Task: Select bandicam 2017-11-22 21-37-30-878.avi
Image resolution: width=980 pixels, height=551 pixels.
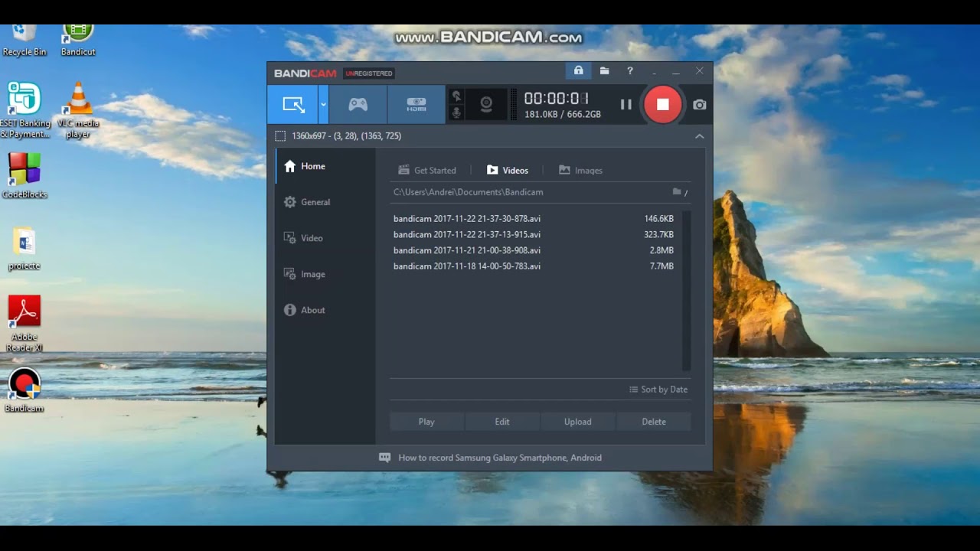Action: 534,219
